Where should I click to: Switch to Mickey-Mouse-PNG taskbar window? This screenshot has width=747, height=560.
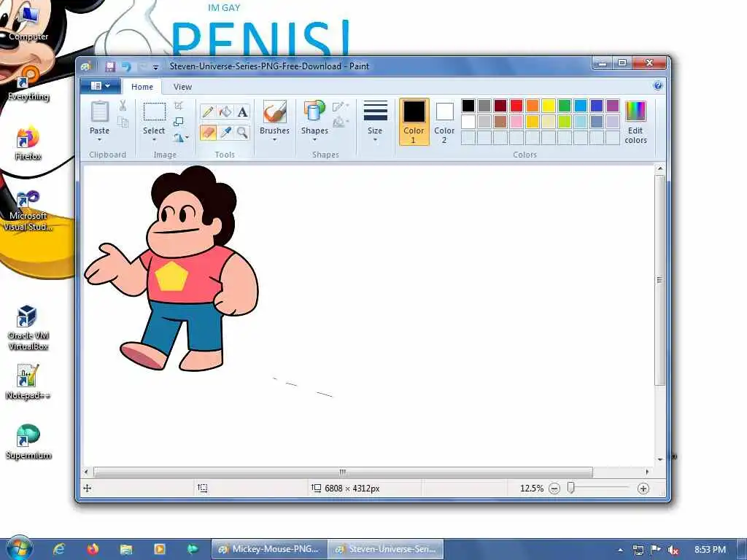coord(269,549)
